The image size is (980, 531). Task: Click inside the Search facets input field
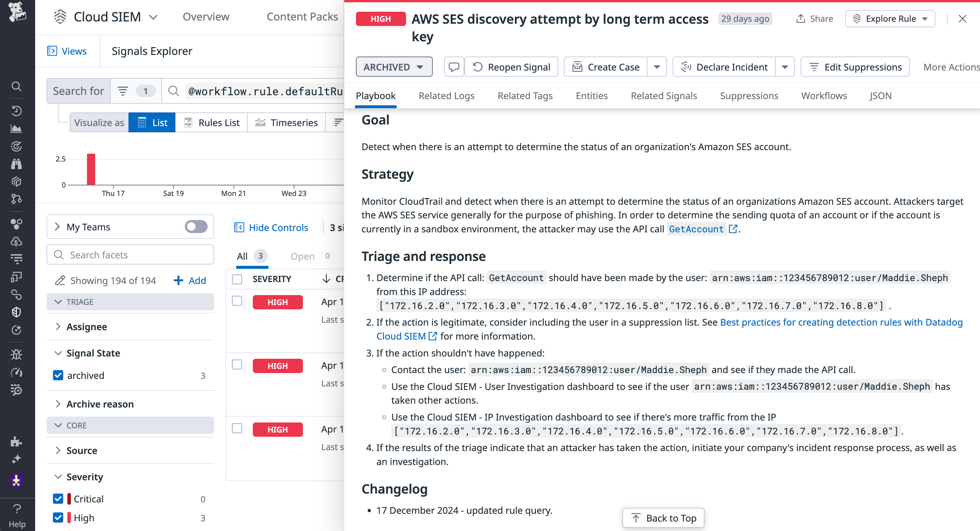coord(130,255)
